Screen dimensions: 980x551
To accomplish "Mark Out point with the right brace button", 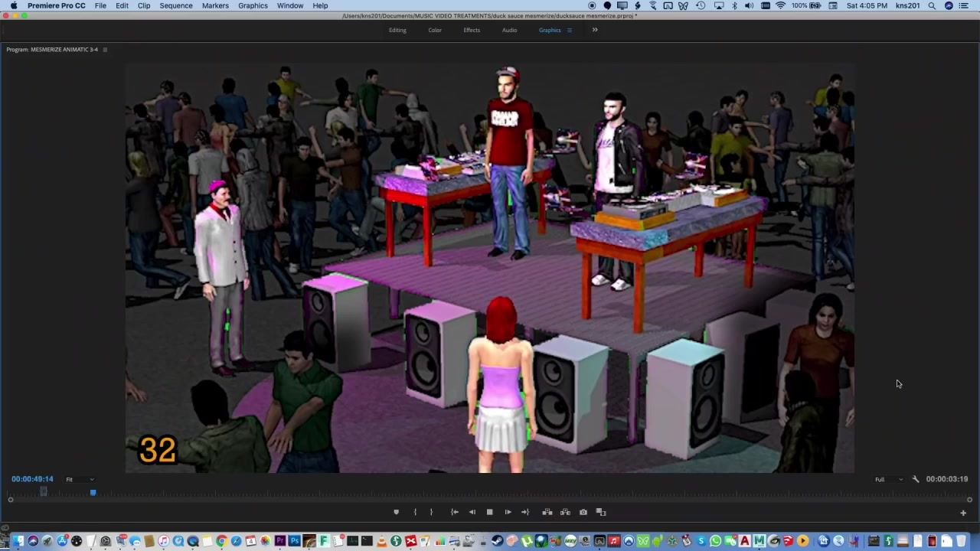I will pos(431,512).
